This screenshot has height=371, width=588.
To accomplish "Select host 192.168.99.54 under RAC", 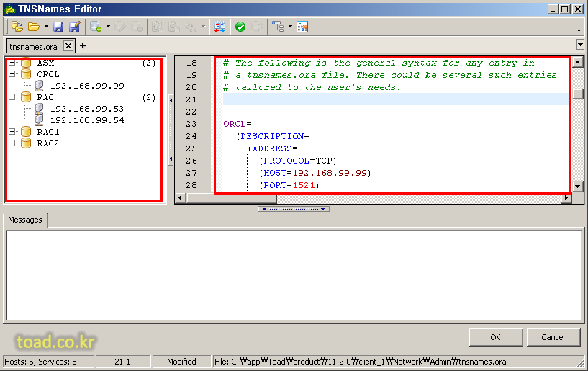I will click(87, 120).
